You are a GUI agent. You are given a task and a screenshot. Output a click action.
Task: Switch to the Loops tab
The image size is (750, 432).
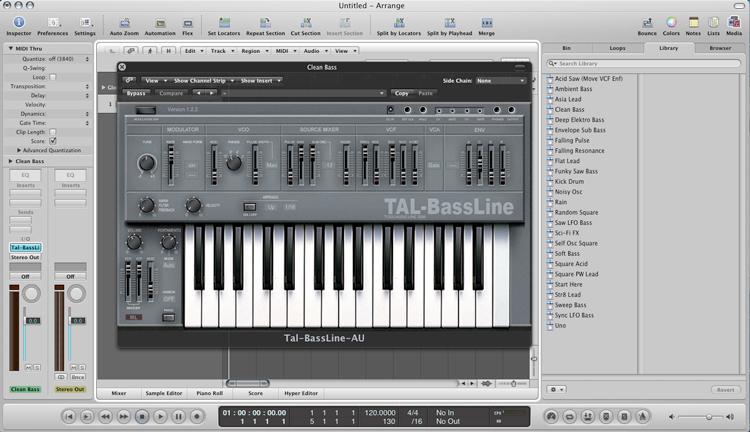pyautogui.click(x=617, y=48)
